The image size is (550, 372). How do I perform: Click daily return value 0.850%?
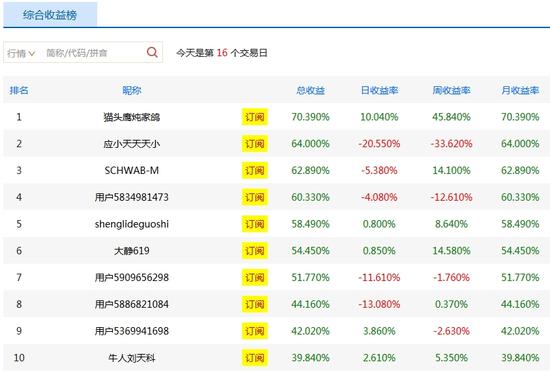pos(379,251)
